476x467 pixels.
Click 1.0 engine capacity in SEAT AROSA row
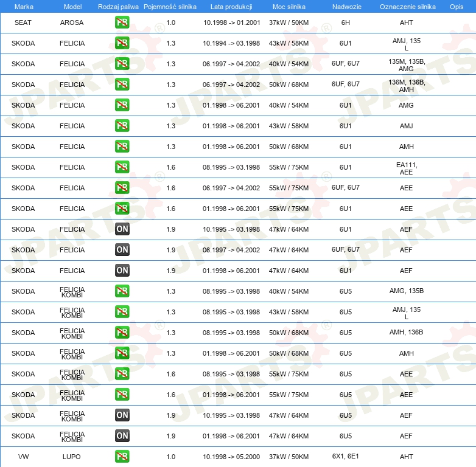pyautogui.click(x=170, y=22)
